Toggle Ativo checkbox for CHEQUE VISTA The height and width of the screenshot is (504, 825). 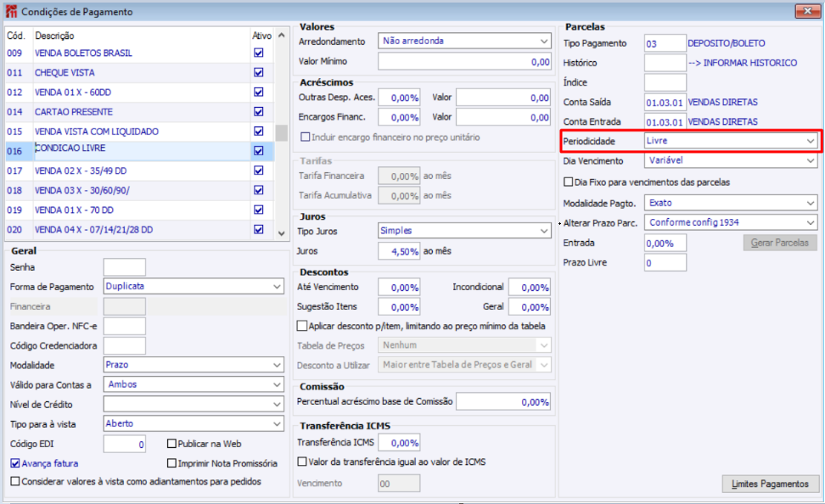pyautogui.click(x=259, y=73)
